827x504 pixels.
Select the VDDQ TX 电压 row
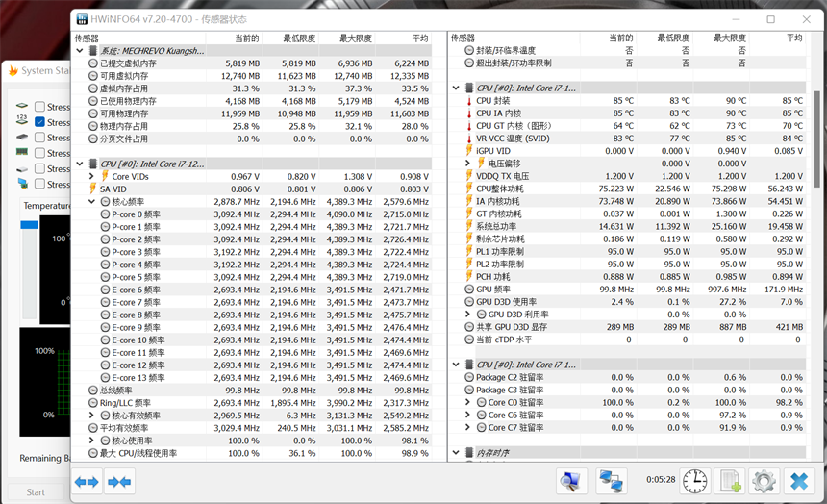tap(627, 176)
